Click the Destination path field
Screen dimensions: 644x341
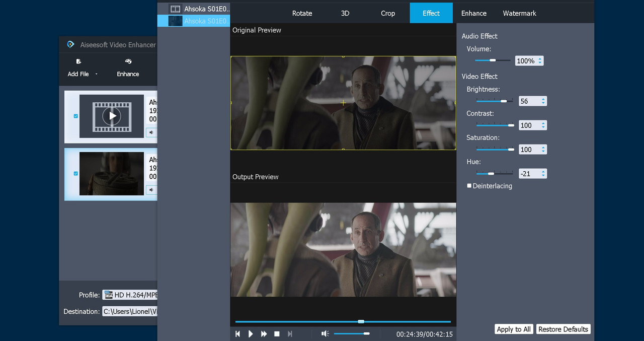click(130, 311)
